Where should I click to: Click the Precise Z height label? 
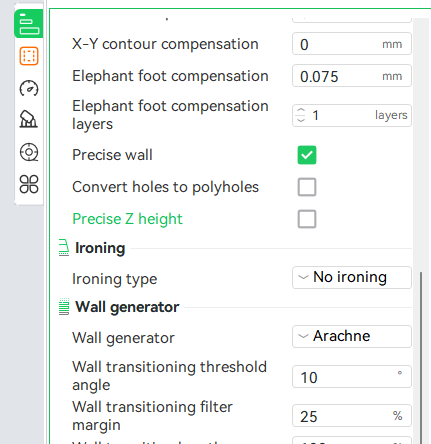pyautogui.click(x=127, y=219)
